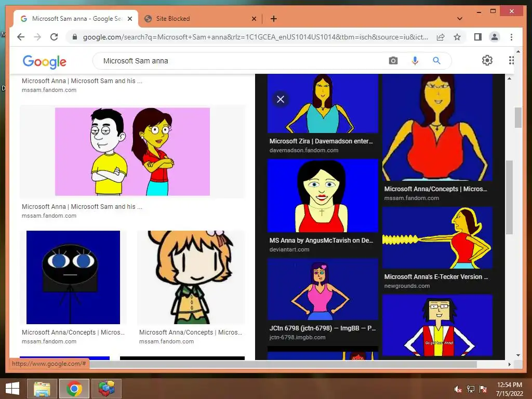Open the Chrome three-dot menu
The width and height of the screenshot is (532, 399).
tap(511, 37)
